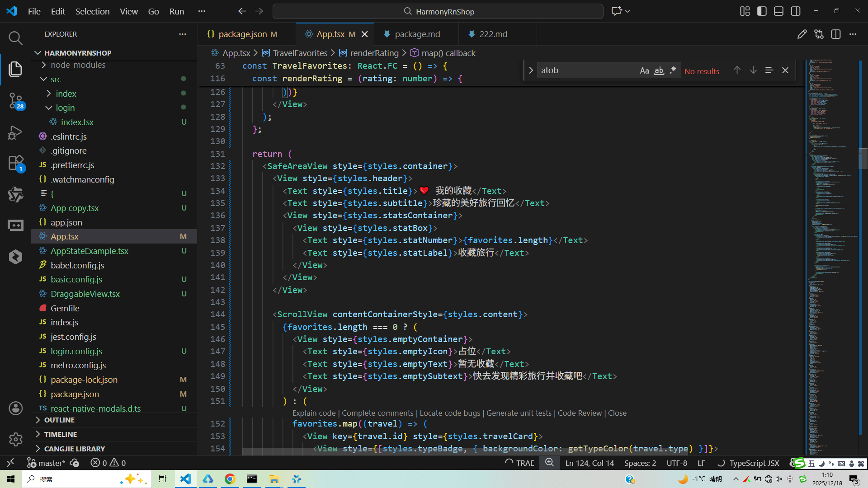Open the Source Control view

(15, 100)
